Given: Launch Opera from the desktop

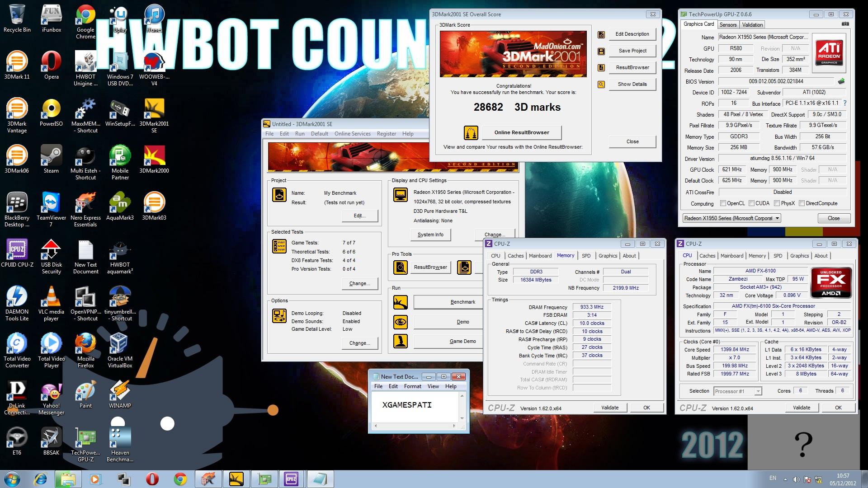Looking at the screenshot, I should click(51, 65).
